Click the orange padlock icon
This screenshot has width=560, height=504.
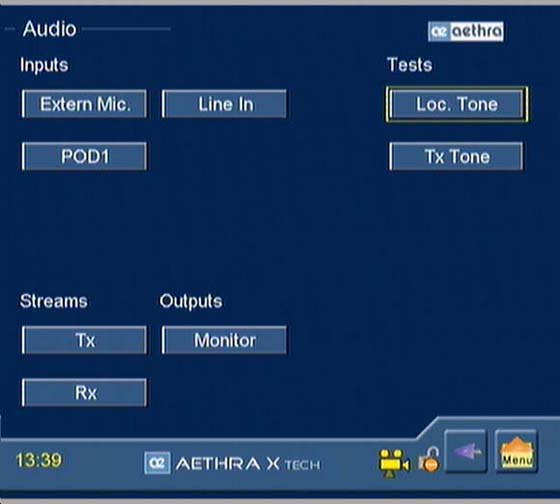pyautogui.click(x=429, y=460)
